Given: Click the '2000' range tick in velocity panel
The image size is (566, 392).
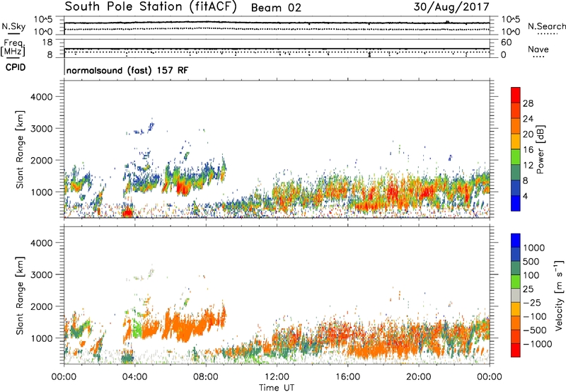Looking at the screenshot, I should tap(41, 306).
